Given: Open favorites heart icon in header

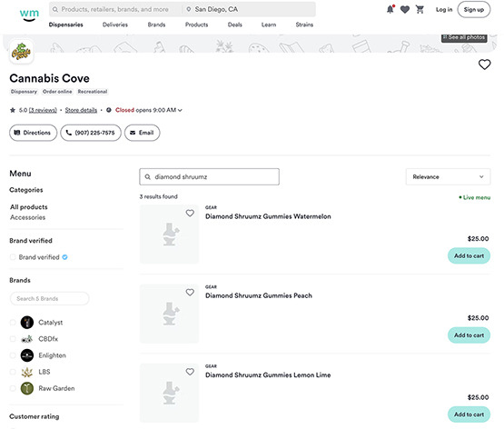Looking at the screenshot, I should (x=405, y=10).
